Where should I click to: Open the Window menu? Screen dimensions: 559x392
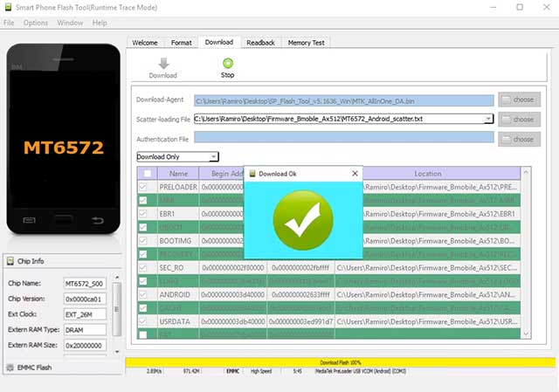(x=70, y=23)
